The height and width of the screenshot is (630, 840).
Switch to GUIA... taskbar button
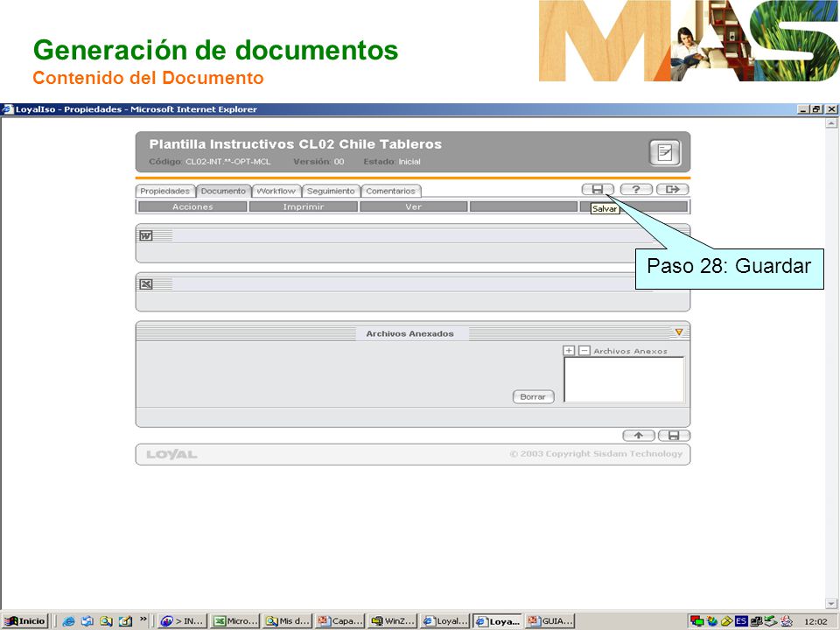pos(549,621)
